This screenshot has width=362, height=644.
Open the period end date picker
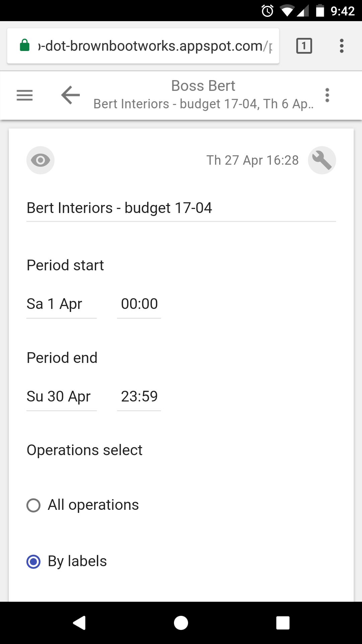(x=61, y=397)
